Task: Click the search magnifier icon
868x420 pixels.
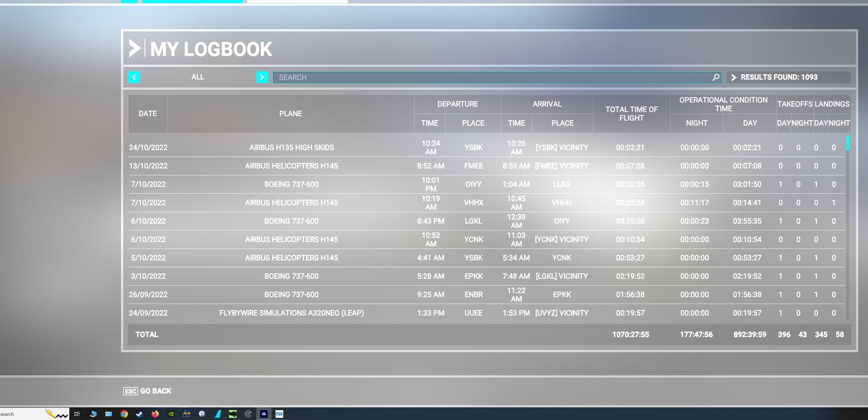Action: point(716,77)
